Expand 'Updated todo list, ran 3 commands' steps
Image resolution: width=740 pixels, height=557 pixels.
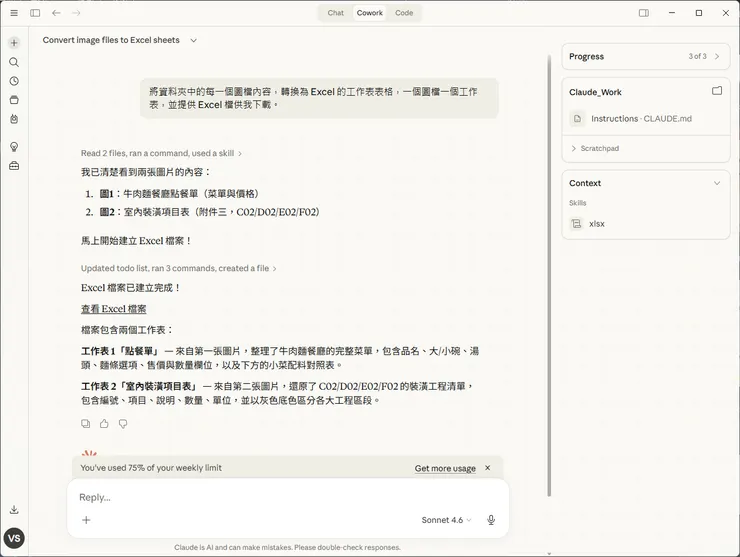[178, 268]
